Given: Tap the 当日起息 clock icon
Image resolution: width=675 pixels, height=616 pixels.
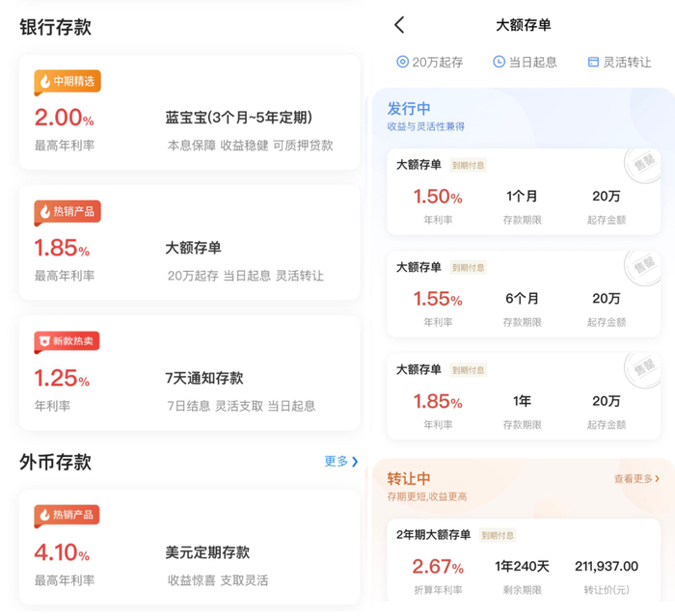Looking at the screenshot, I should click(499, 62).
